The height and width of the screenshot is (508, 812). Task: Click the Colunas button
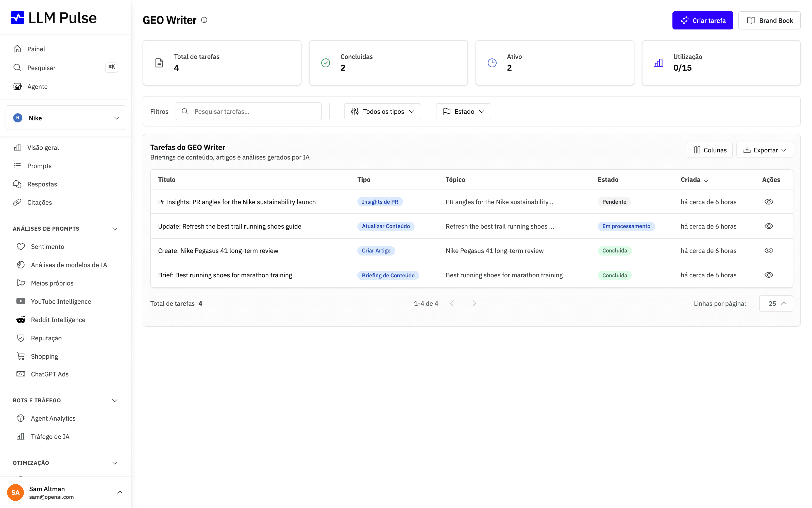[x=710, y=150]
